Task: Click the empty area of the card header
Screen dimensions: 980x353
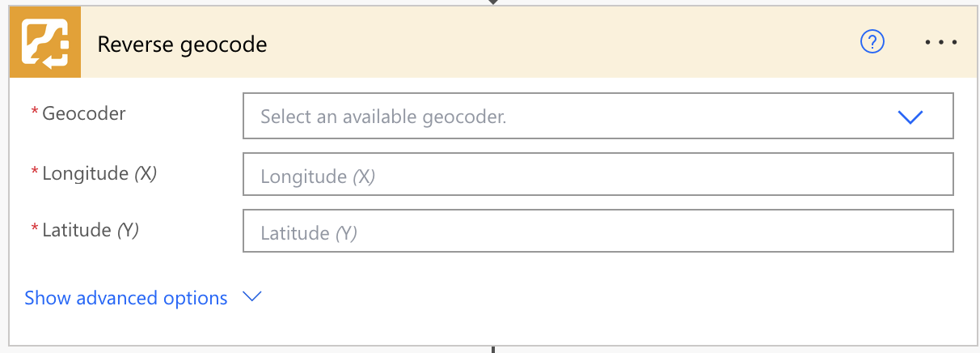Action: pyautogui.click(x=566, y=43)
